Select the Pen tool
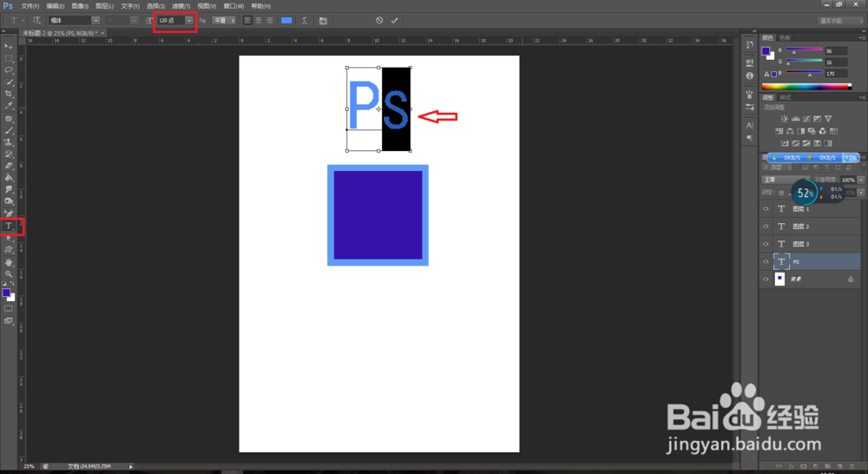 tap(9, 214)
